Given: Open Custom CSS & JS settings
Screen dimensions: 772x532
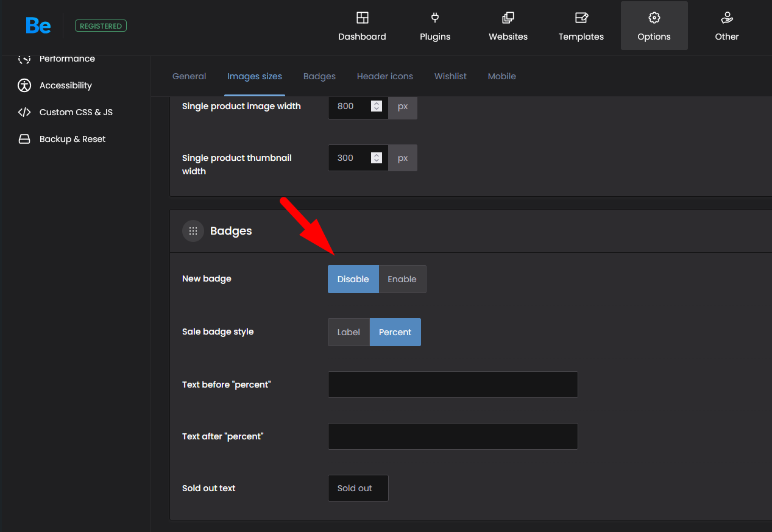Looking at the screenshot, I should pos(76,112).
